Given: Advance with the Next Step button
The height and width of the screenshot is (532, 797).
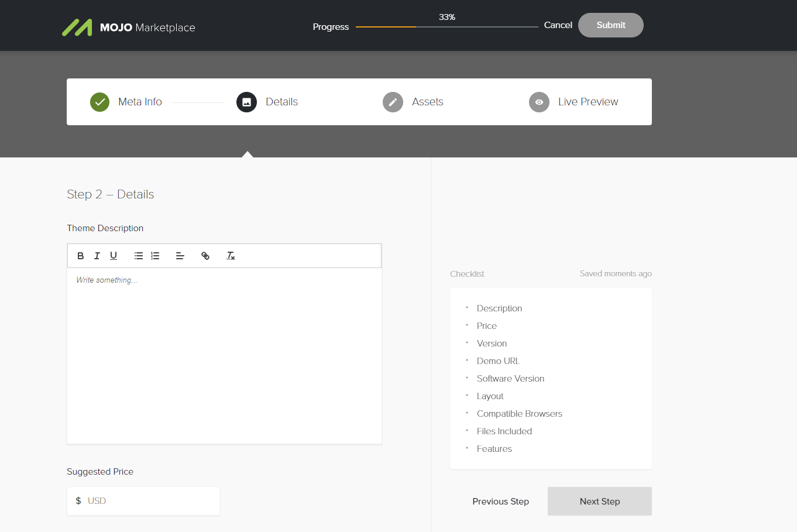Looking at the screenshot, I should click(x=599, y=501).
